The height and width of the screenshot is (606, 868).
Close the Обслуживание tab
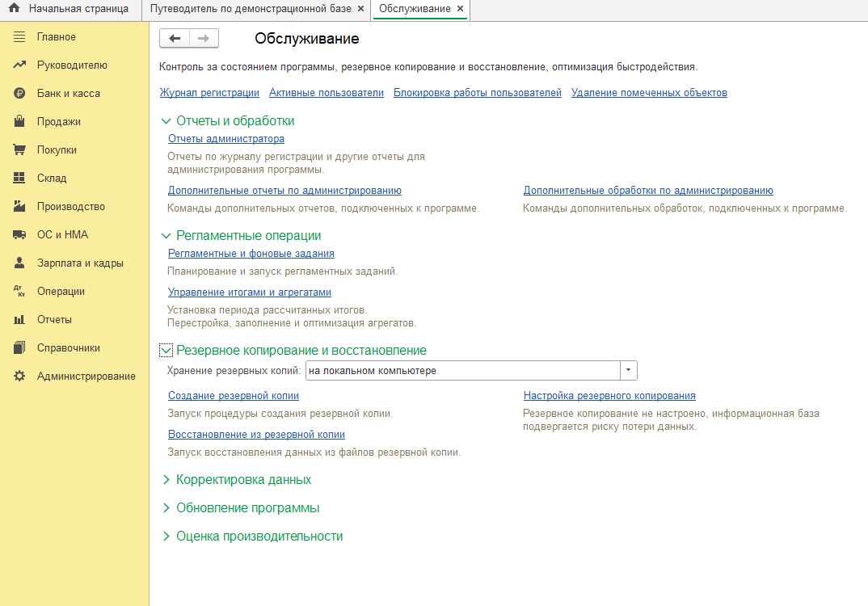tap(460, 9)
